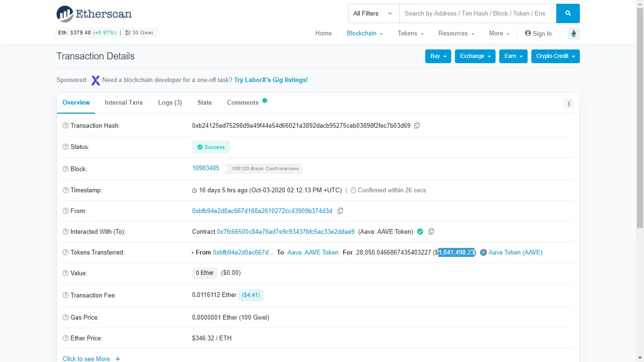This screenshot has height=362, width=644.
Task: Click the Aave: AAVE Token recipient link
Action: click(313, 253)
